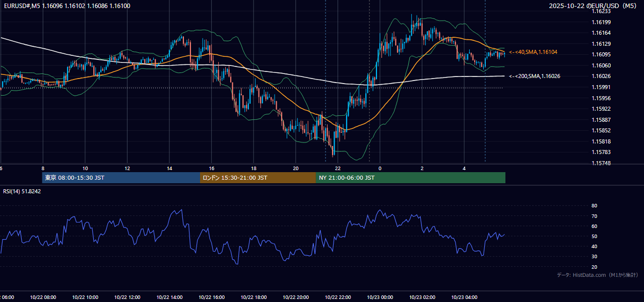Click bottom time label 10/23 04:00

point(464,297)
